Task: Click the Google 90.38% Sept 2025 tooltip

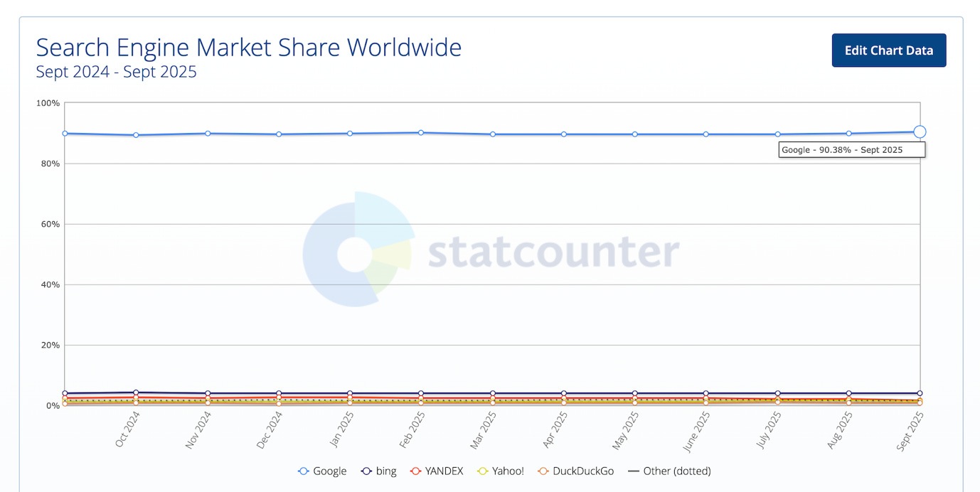Action: coord(851,149)
